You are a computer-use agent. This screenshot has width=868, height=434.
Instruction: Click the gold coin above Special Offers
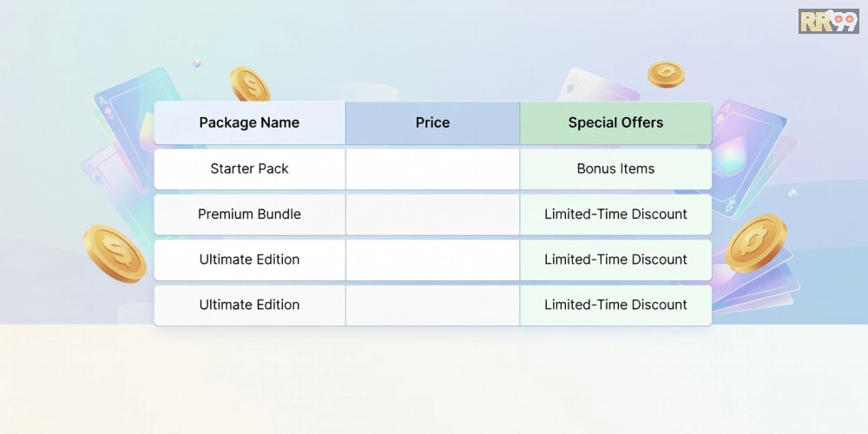click(666, 74)
